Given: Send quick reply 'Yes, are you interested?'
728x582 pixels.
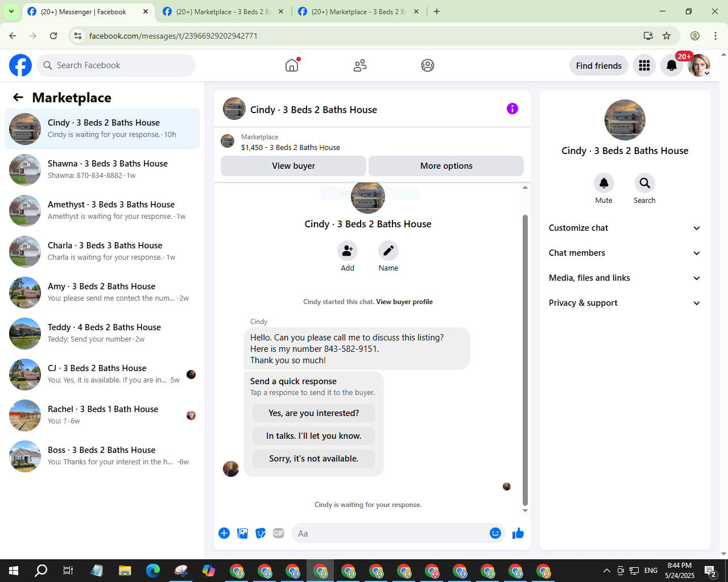Looking at the screenshot, I should click(314, 413).
